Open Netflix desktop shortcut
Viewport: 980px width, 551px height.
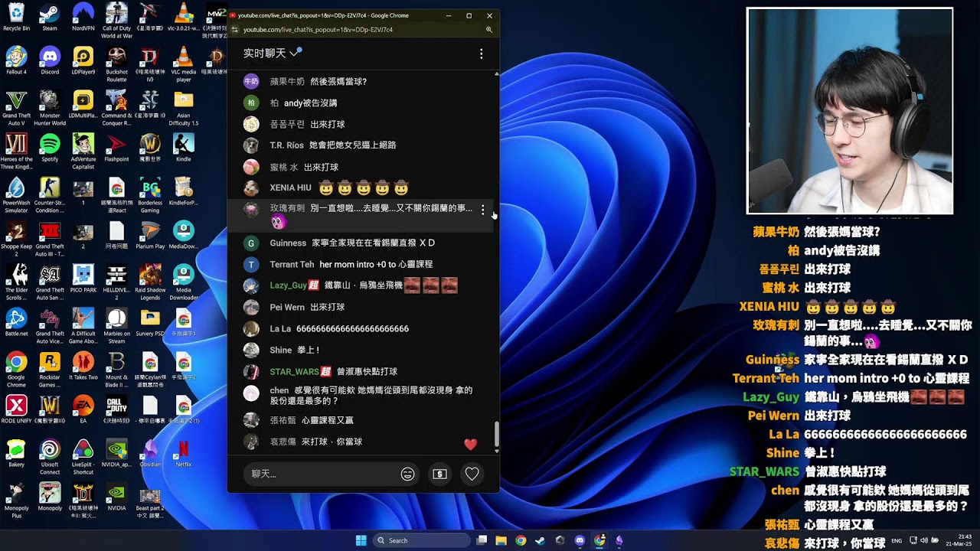[x=183, y=452]
